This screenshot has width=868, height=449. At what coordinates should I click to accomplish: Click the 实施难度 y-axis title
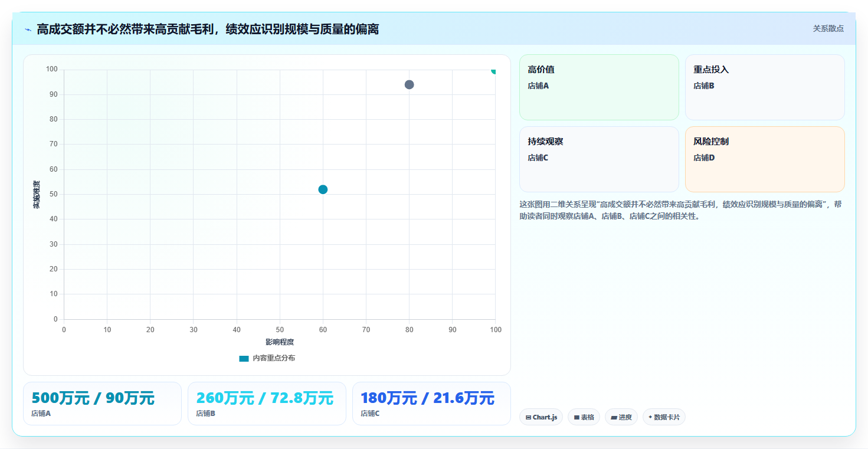tap(37, 194)
